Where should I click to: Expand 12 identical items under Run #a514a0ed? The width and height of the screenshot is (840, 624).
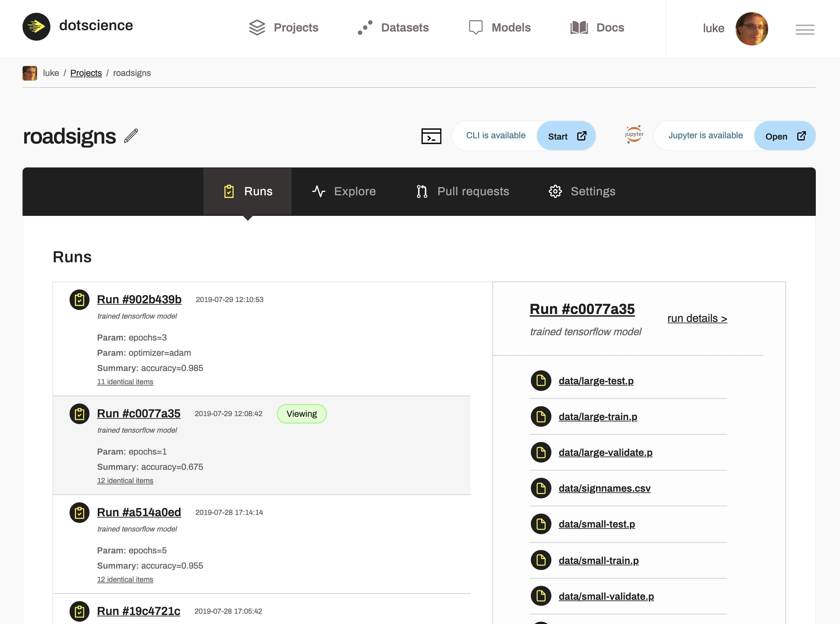[125, 580]
